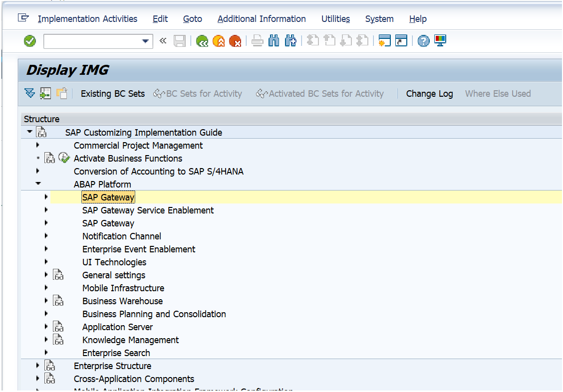Open the Utilities menu
563x392 pixels.
point(335,18)
